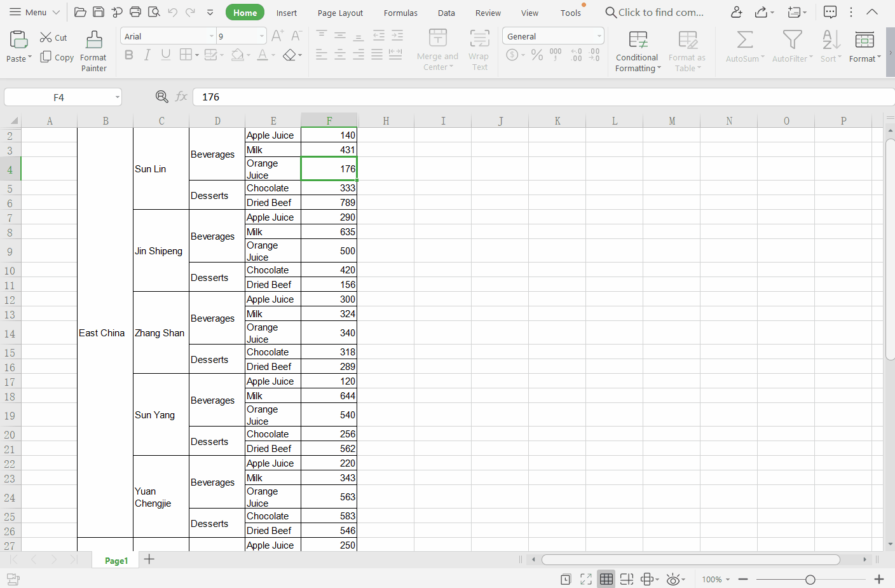The height and width of the screenshot is (588, 895).
Task: Decrease font size with the A- icon
Action: tap(296, 36)
